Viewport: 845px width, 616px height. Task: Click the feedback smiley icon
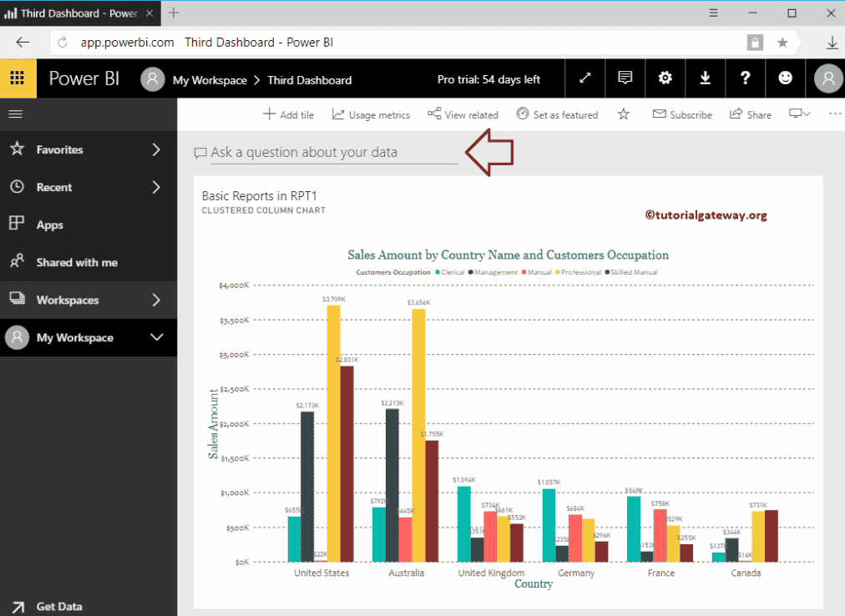pos(785,78)
